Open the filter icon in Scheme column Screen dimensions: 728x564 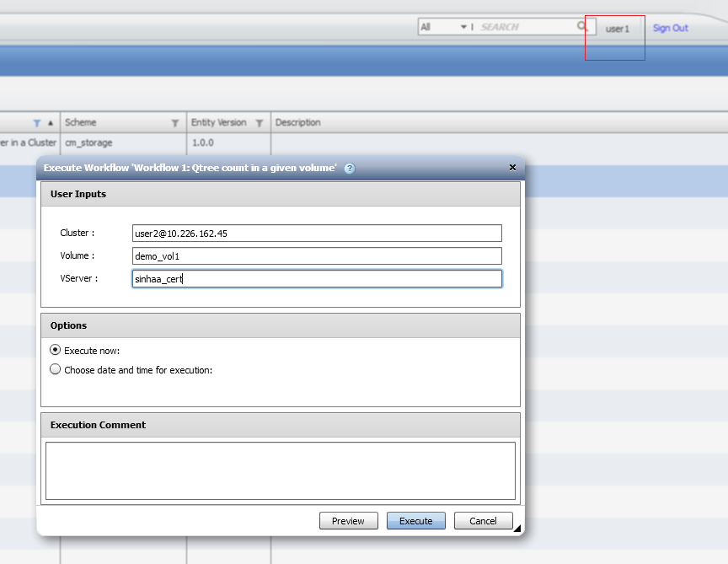point(175,122)
